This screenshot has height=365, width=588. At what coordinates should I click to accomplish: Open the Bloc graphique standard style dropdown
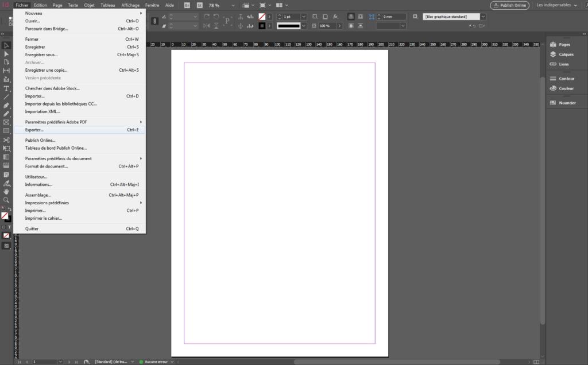pos(483,17)
